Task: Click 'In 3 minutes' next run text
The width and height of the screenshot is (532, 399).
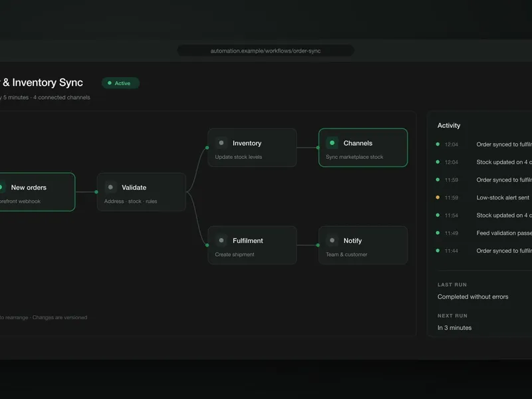Action: pos(454,328)
